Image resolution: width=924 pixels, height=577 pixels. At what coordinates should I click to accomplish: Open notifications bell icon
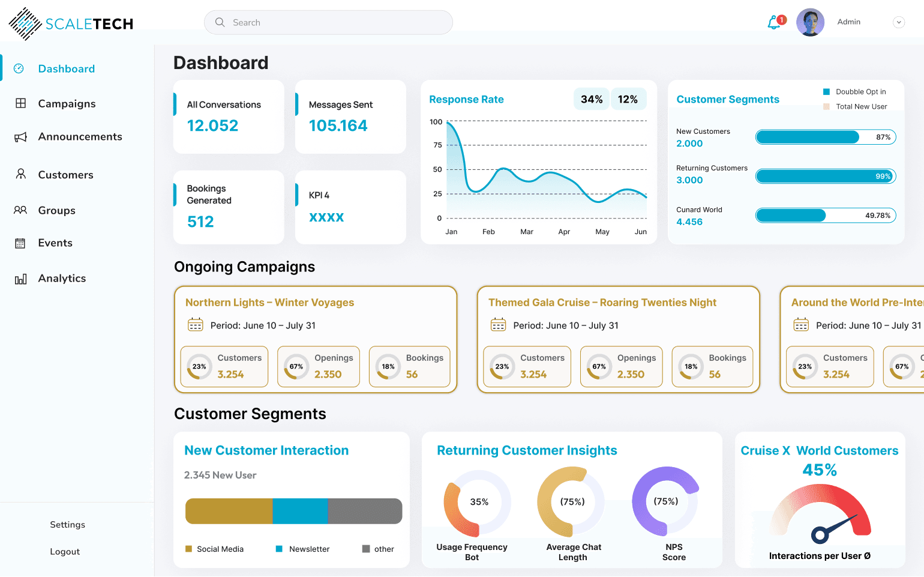[x=775, y=23]
